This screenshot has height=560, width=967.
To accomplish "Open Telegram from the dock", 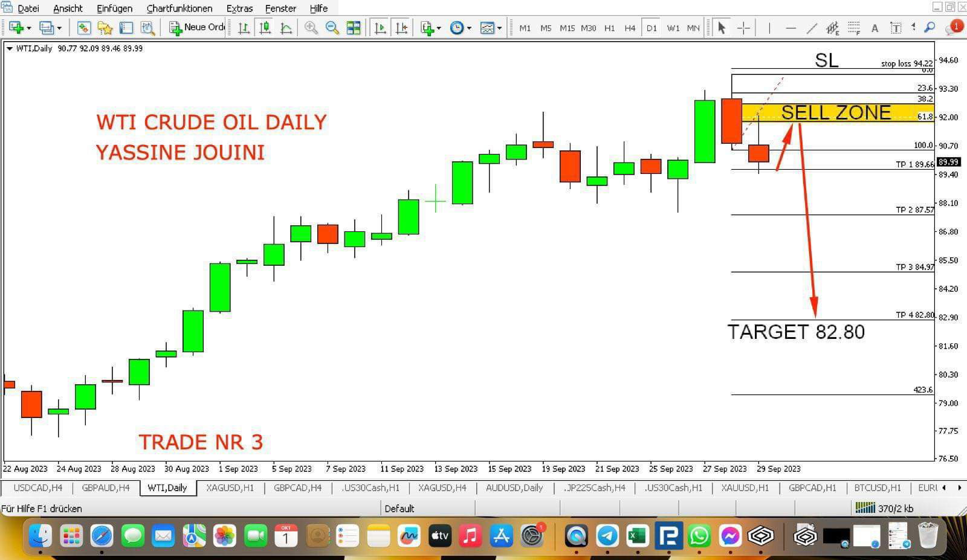I will (607, 536).
